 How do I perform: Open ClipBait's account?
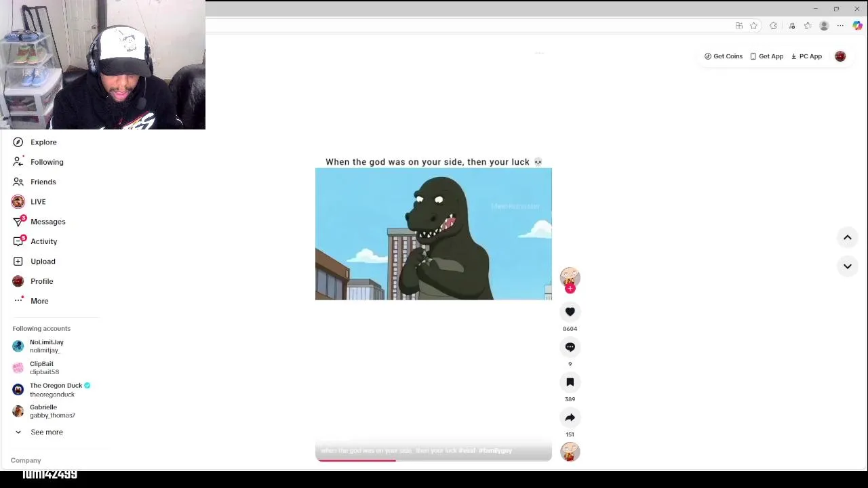click(x=44, y=367)
